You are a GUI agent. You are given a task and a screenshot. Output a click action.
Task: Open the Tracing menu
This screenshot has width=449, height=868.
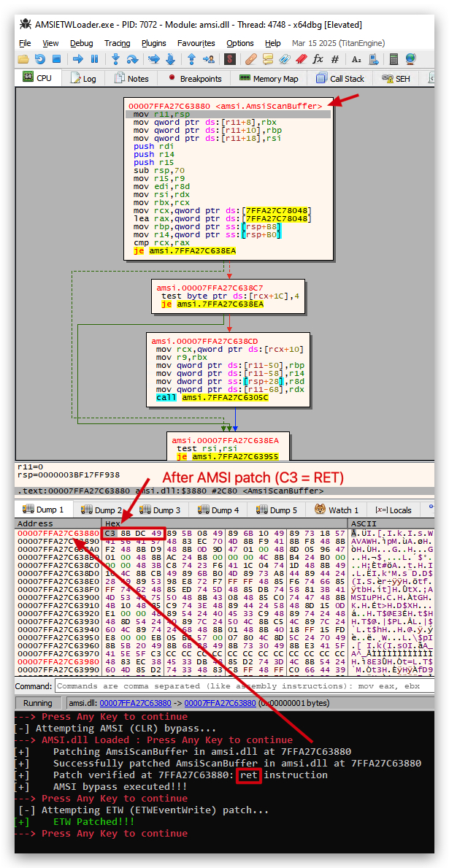pos(117,43)
